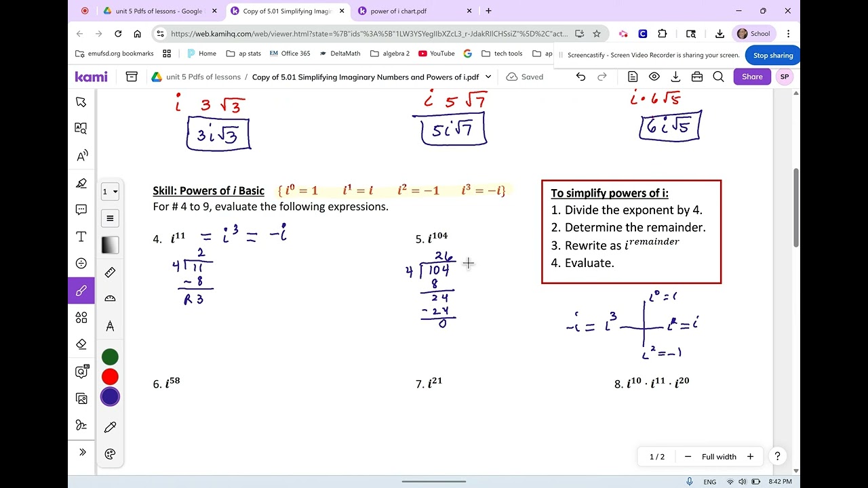Reload the page
Viewport: 868px width, 488px height.
[118, 33]
